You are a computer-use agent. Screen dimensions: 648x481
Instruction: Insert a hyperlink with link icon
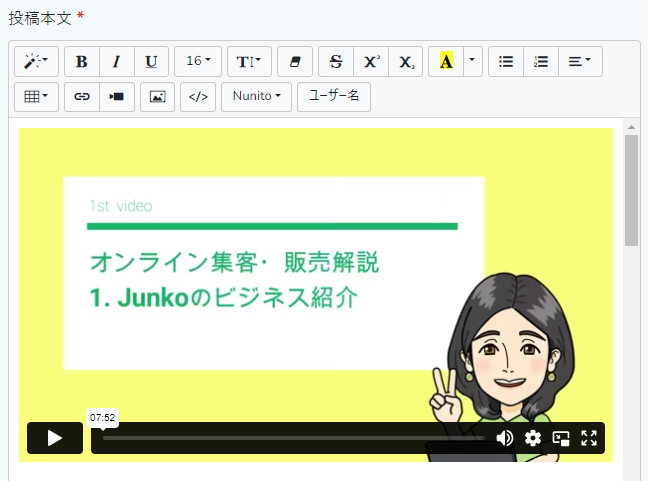[82, 97]
